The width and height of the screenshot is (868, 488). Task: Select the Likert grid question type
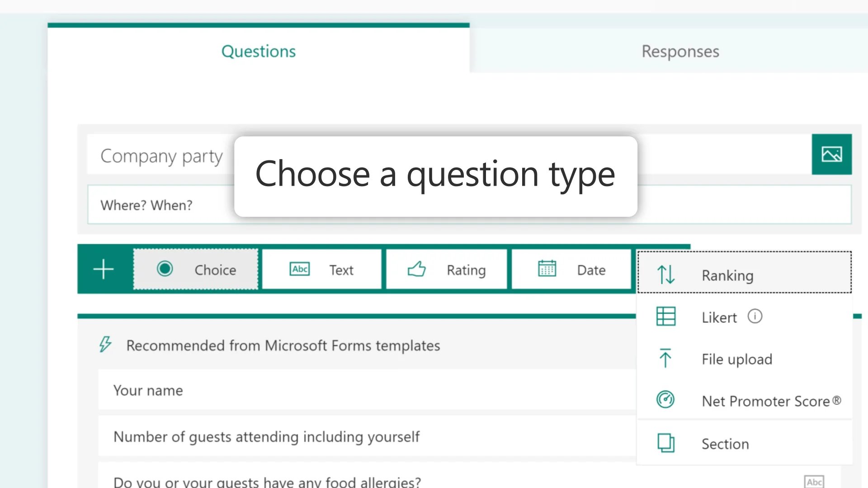tap(719, 317)
